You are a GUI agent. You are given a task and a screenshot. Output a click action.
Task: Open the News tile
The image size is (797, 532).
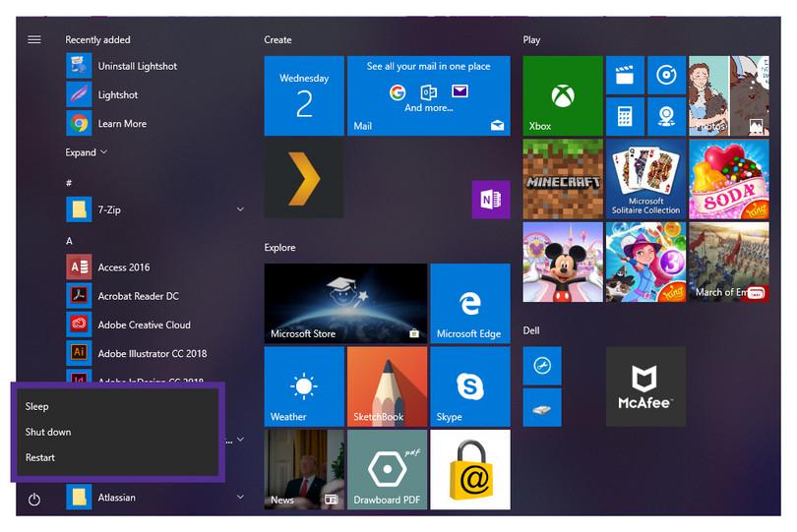(304, 469)
